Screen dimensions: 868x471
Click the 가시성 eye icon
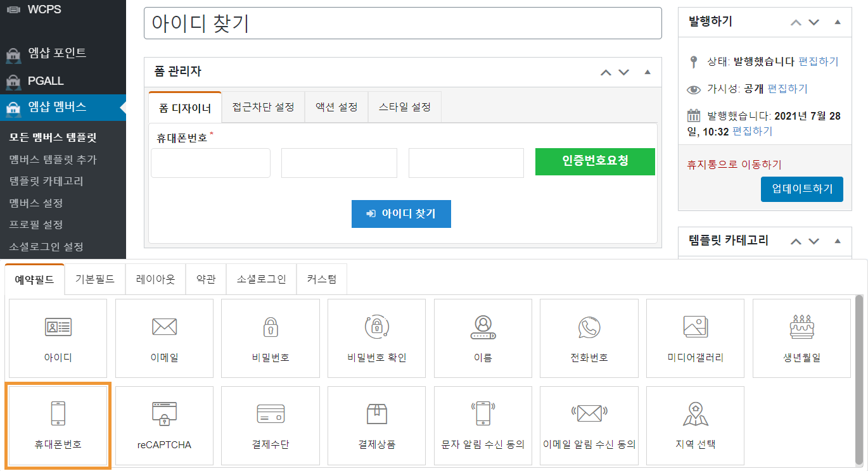click(694, 89)
